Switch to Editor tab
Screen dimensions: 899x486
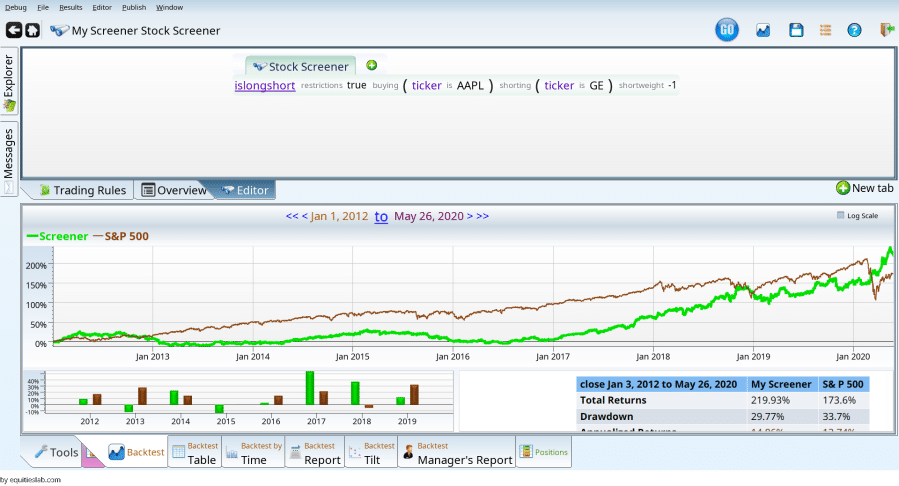click(x=245, y=190)
